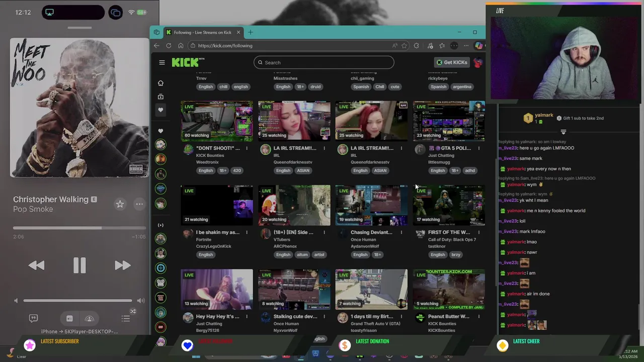Screen dimensions: 644x362
Task: Open the browser home page
Action: pyautogui.click(x=181, y=46)
